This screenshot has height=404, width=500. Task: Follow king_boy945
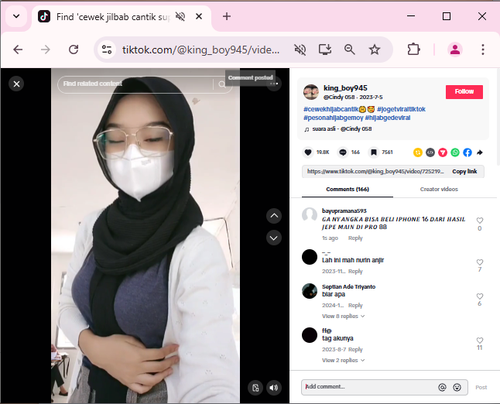pyautogui.click(x=464, y=92)
